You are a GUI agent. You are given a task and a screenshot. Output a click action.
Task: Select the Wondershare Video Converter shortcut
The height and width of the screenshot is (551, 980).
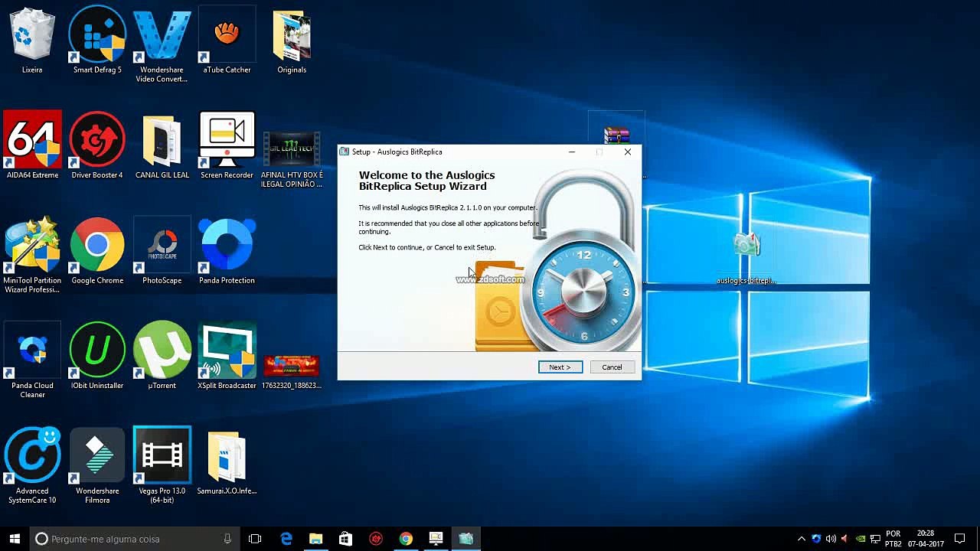[162, 46]
